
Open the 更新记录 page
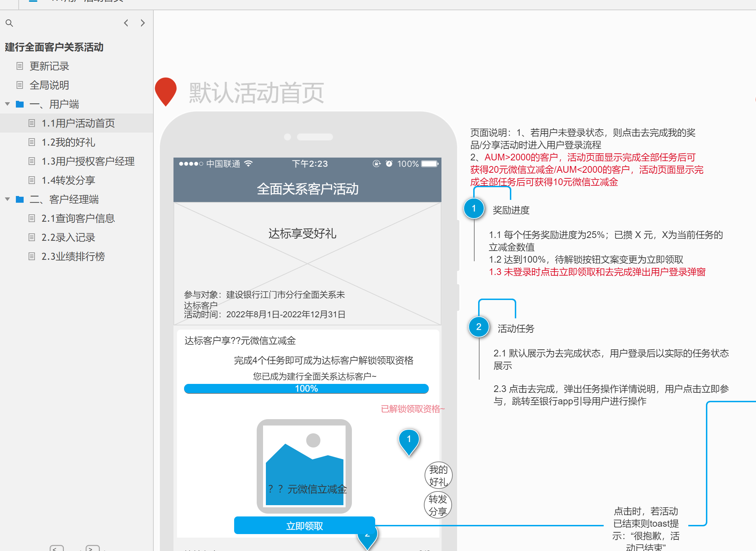[x=49, y=66]
